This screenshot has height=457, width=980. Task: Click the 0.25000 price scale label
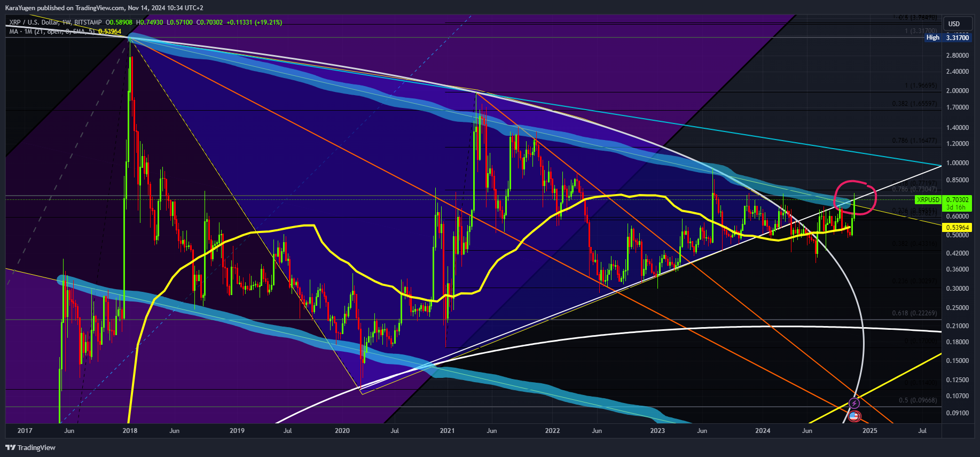pyautogui.click(x=957, y=308)
